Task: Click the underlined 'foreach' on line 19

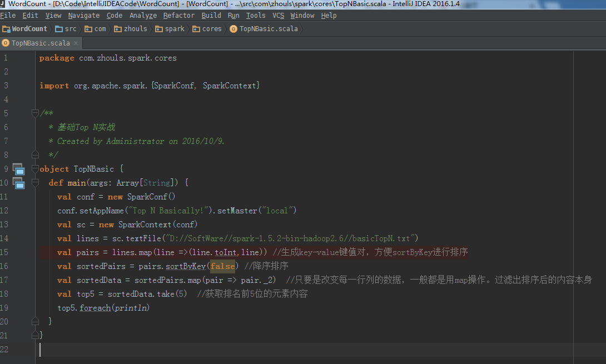Action: pyautogui.click(x=95, y=308)
